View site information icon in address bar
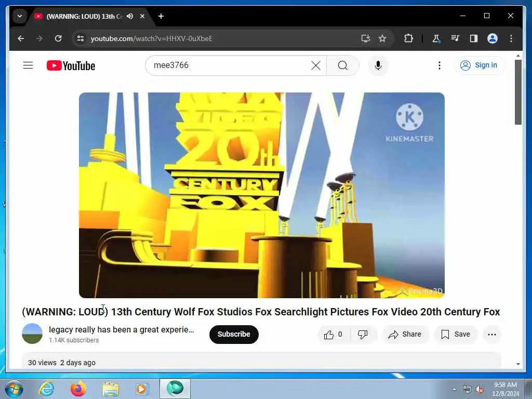532x399 pixels. click(x=81, y=38)
